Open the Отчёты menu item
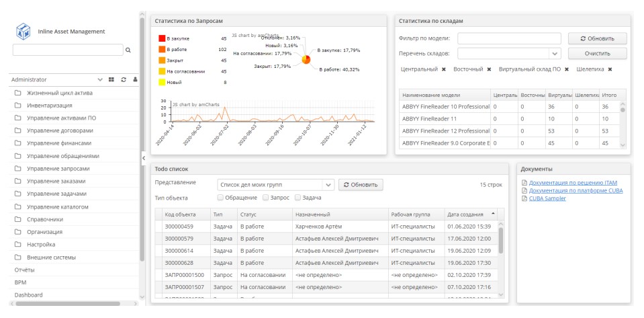Screen dimensions: 644x318 click(x=73, y=270)
